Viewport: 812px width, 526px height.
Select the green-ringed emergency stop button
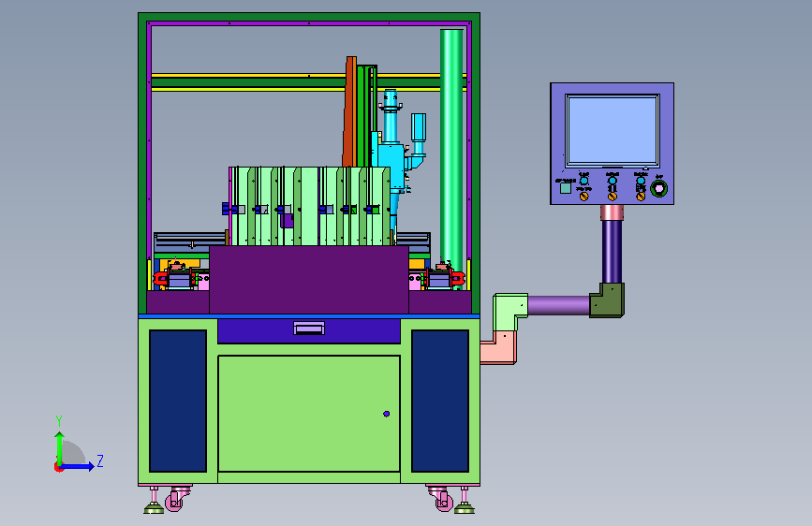point(658,188)
